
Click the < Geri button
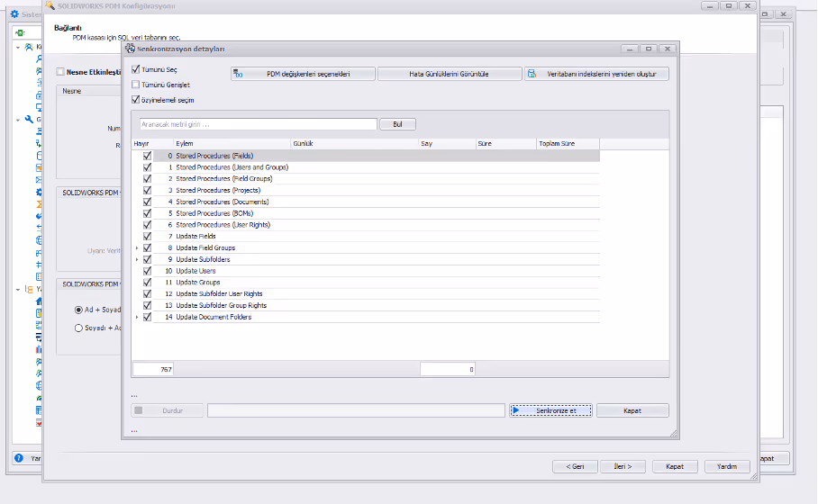tap(575, 466)
